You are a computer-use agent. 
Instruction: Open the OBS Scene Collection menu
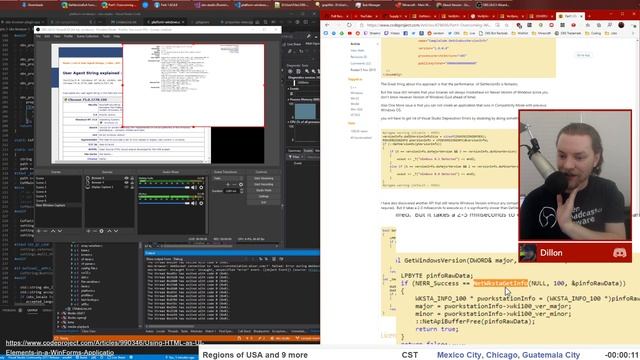[88, 36]
